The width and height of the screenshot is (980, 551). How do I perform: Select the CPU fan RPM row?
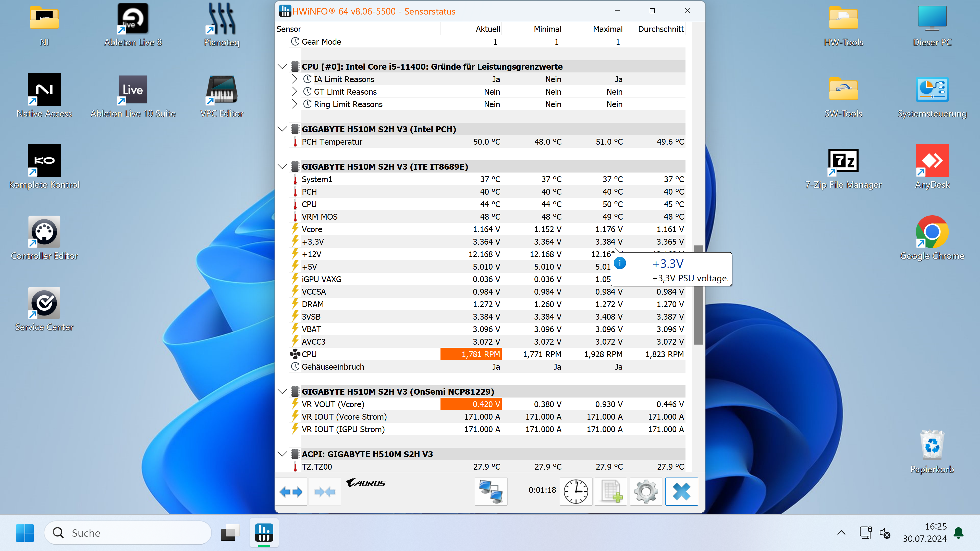click(487, 354)
